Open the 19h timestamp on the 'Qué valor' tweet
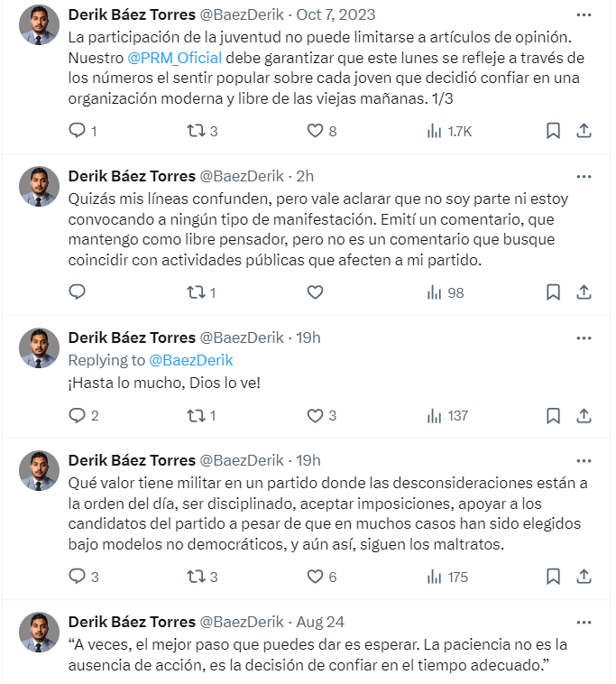The height and width of the screenshot is (684, 616). pos(308,460)
